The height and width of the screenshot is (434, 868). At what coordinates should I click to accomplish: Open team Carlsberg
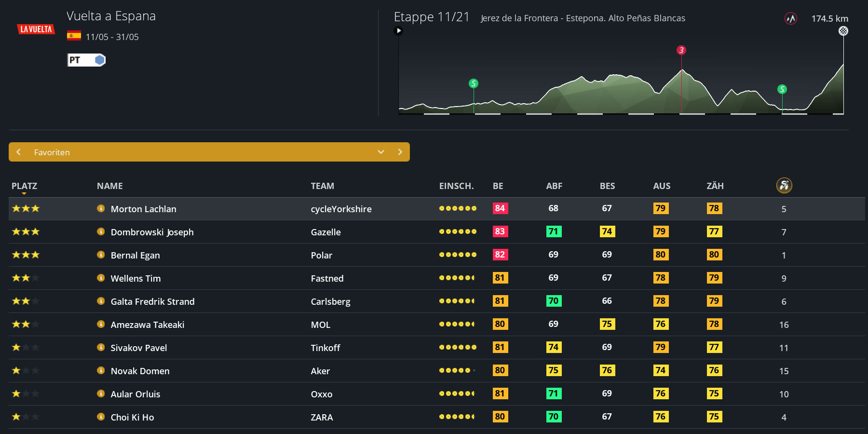(330, 301)
